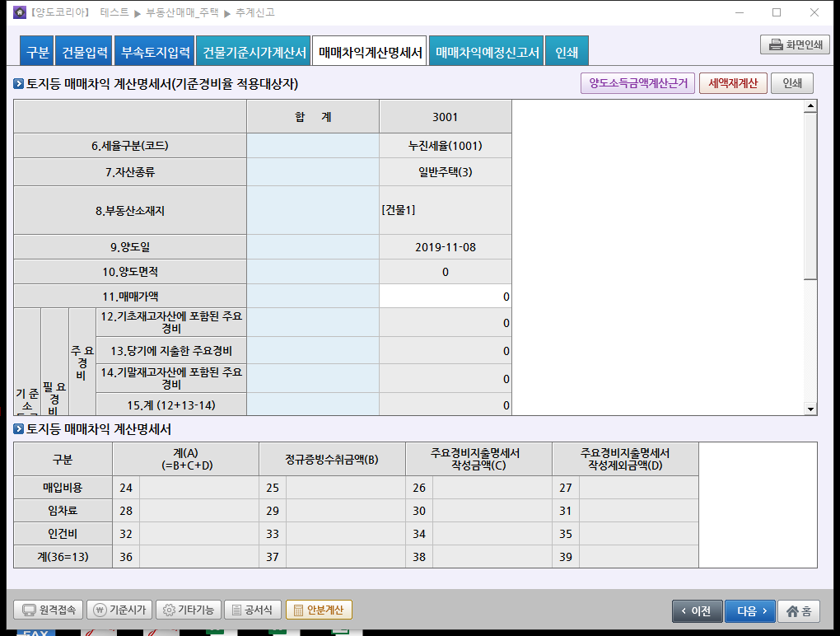Click field 31 in 임차료 row
840x636 pixels.
point(638,511)
